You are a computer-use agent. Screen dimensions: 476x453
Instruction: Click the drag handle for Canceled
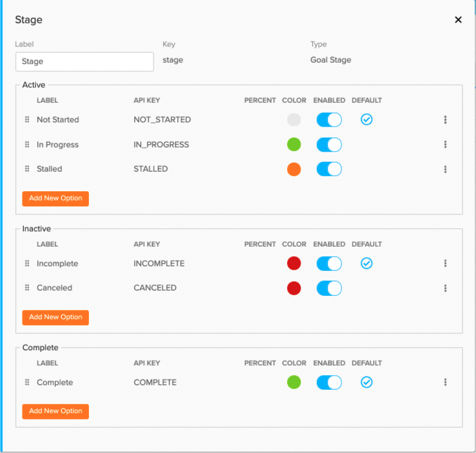[x=27, y=287]
